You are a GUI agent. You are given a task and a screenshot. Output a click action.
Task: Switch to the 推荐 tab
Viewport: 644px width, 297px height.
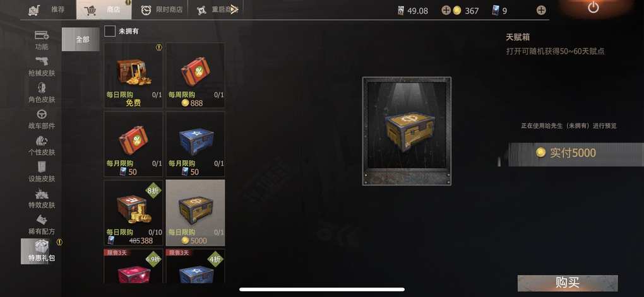point(47,10)
